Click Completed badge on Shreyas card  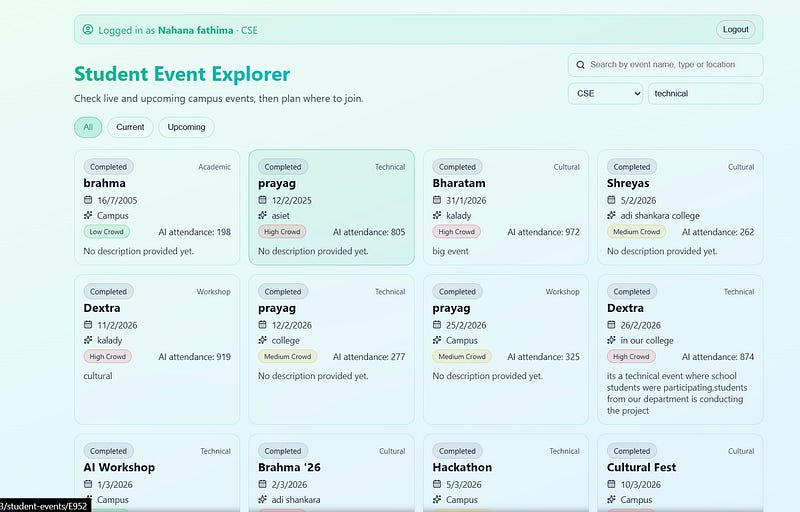[632, 167]
